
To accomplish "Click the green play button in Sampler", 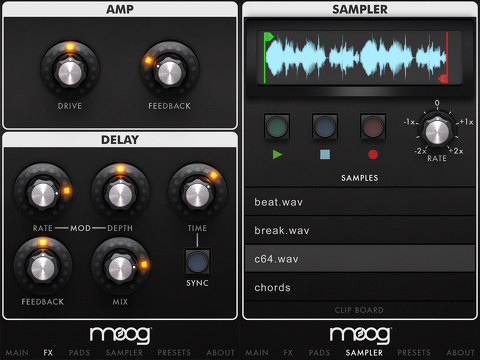I will [x=277, y=126].
